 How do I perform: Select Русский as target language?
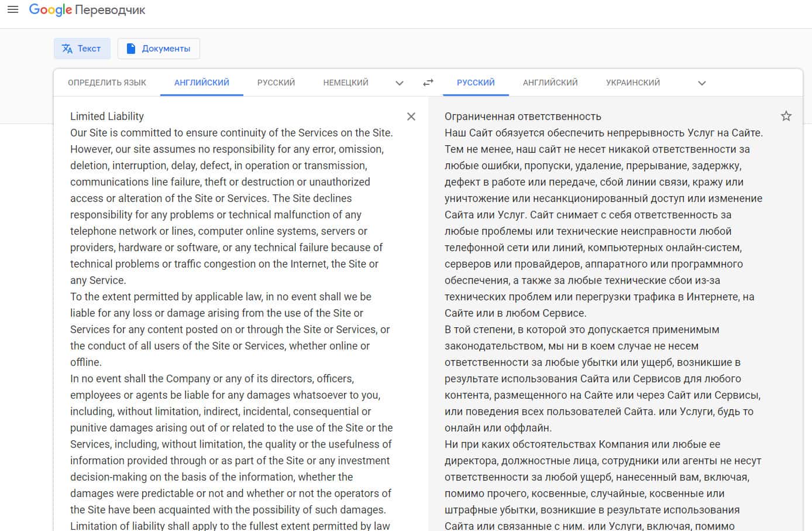(x=476, y=83)
